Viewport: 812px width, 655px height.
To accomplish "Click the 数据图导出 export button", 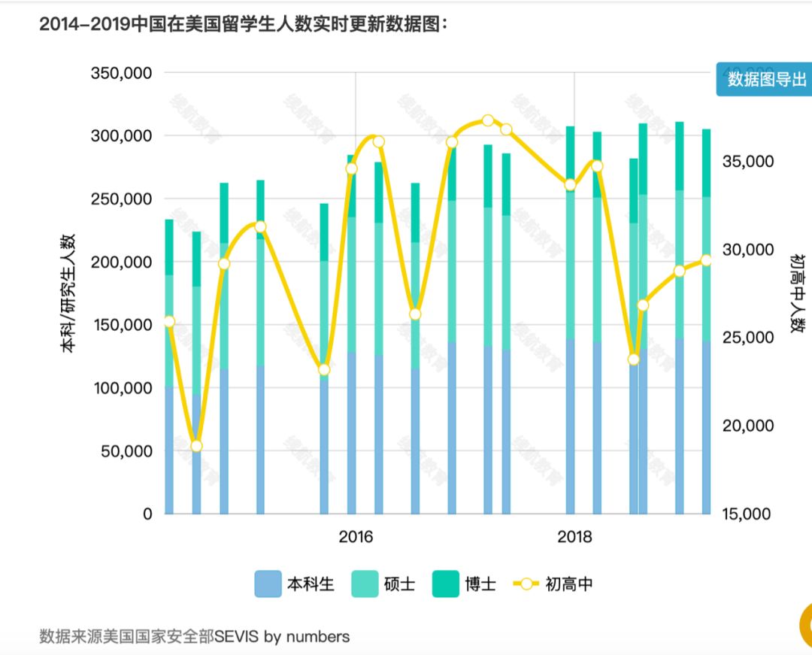I will pyautogui.click(x=764, y=80).
